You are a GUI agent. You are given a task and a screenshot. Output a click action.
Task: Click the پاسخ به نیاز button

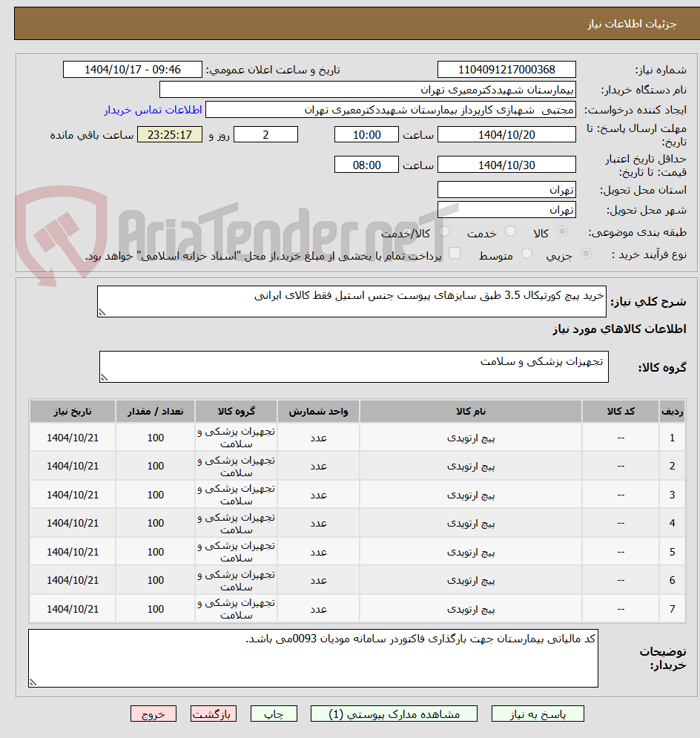(x=538, y=714)
